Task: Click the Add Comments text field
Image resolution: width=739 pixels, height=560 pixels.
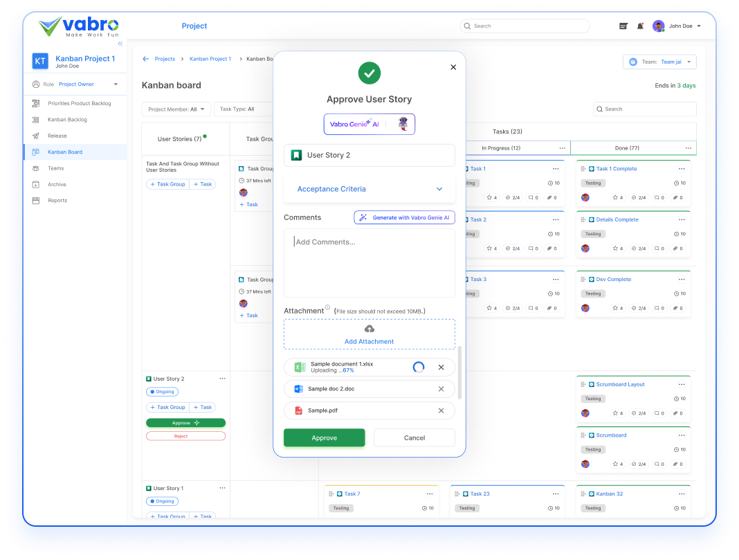Action: pyautogui.click(x=369, y=262)
